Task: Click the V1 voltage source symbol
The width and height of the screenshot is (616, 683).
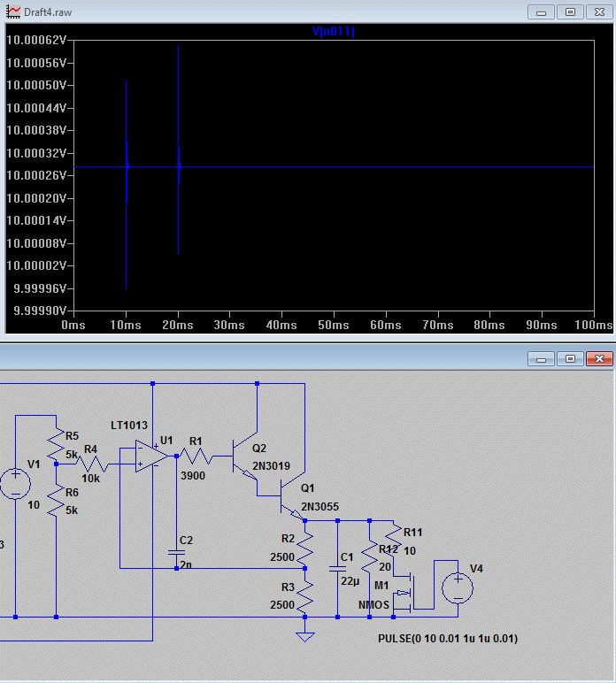Action: click(15, 484)
